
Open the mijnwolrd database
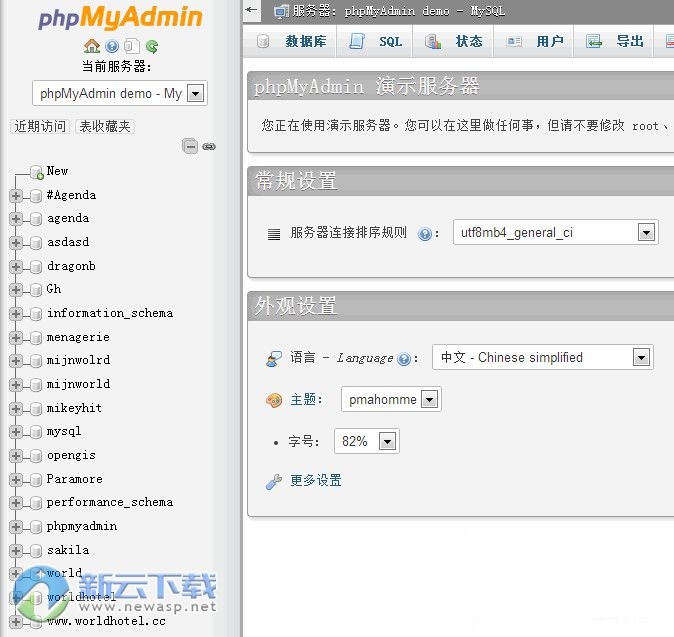click(x=78, y=360)
